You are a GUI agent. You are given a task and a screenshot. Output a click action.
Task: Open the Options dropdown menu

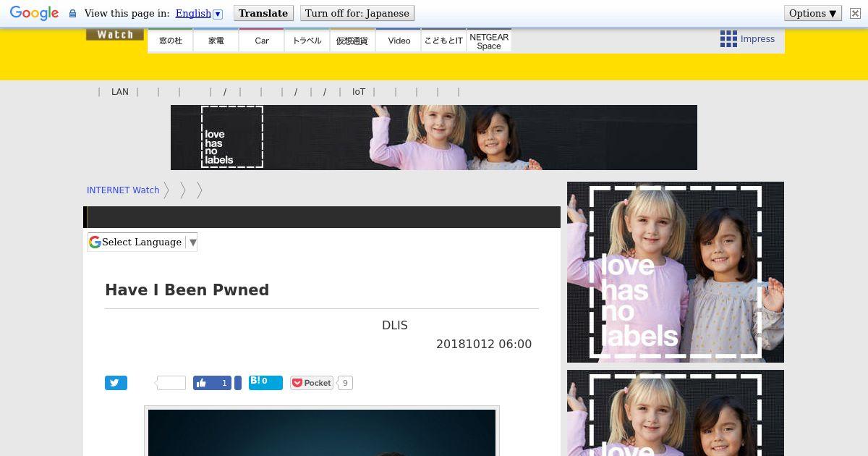(x=813, y=14)
